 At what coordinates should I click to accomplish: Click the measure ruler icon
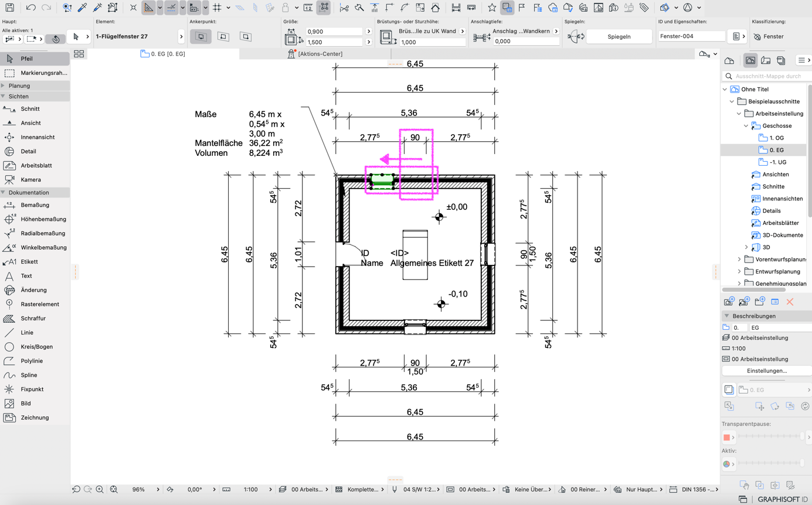pyautogui.click(x=308, y=8)
